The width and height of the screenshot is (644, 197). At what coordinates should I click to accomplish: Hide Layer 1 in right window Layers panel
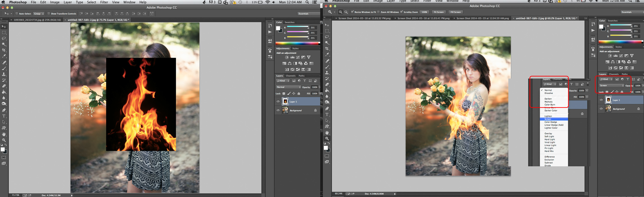[601, 100]
